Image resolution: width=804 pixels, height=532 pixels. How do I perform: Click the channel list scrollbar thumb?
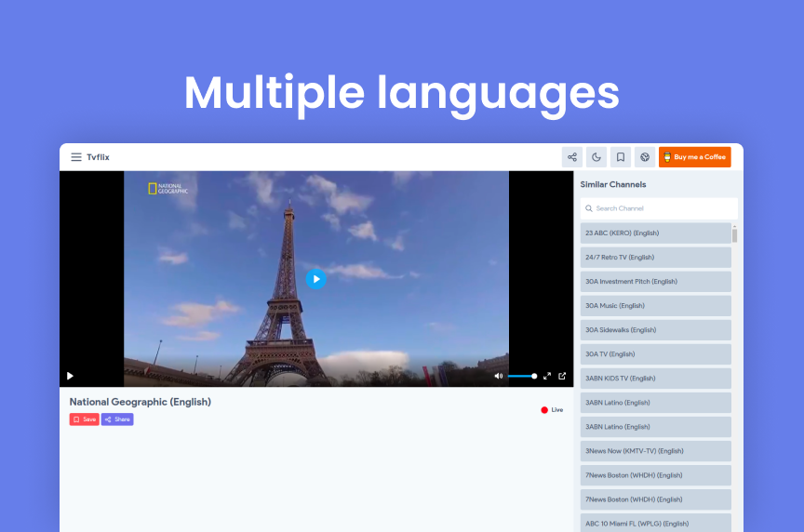[734, 235]
